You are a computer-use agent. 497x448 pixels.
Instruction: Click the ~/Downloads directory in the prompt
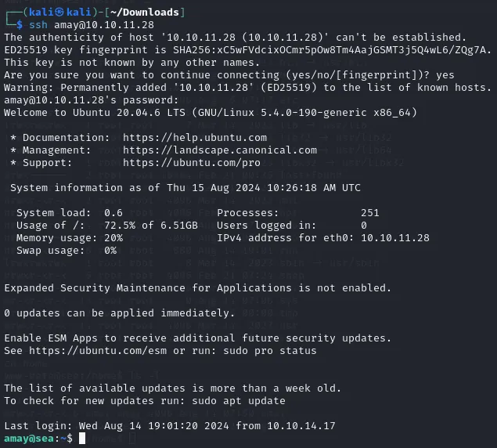[x=145, y=13]
